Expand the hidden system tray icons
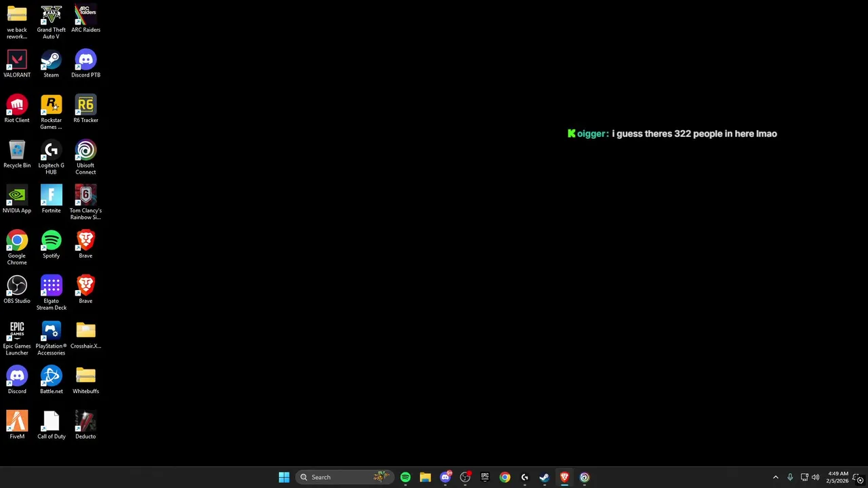 pos(776,477)
